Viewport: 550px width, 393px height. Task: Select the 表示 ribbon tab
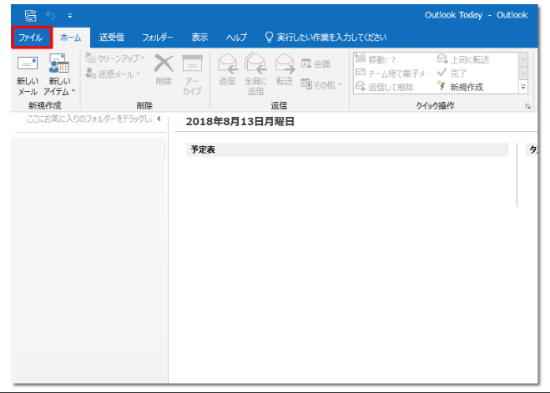[x=200, y=37]
